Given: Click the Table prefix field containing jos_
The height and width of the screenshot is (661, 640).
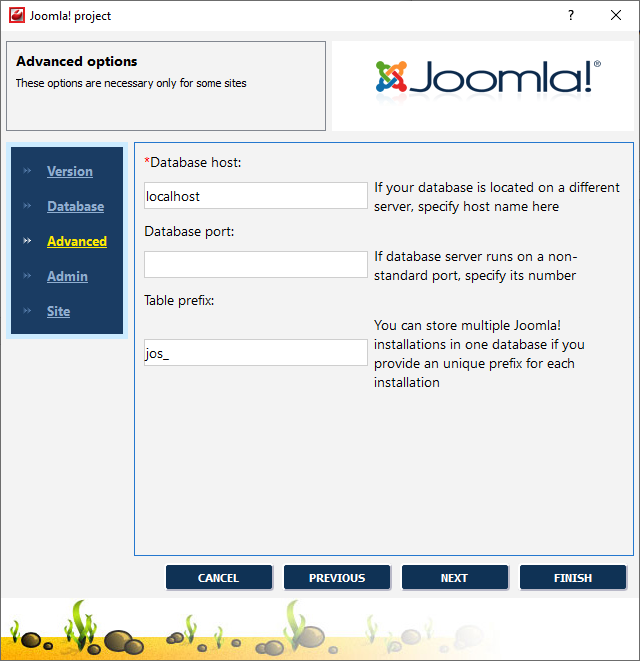Looking at the screenshot, I should tap(255, 352).
